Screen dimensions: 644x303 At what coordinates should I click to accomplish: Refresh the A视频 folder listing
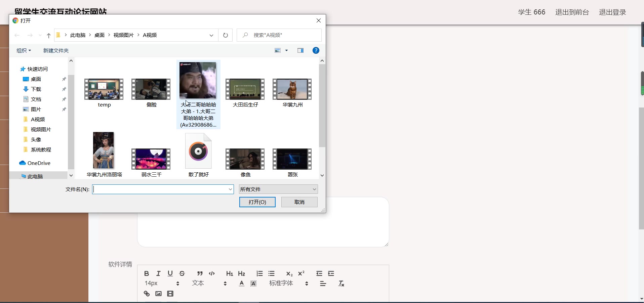tap(226, 35)
